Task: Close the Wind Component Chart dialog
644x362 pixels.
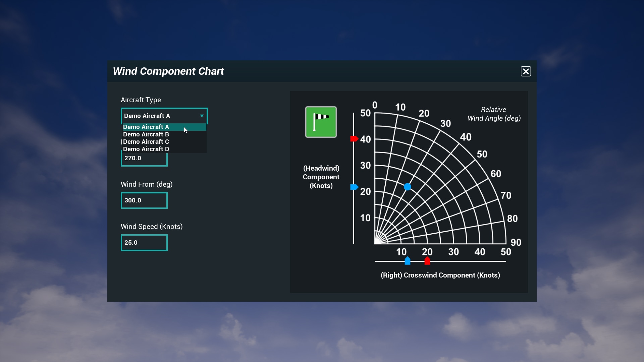Action: [x=526, y=71]
